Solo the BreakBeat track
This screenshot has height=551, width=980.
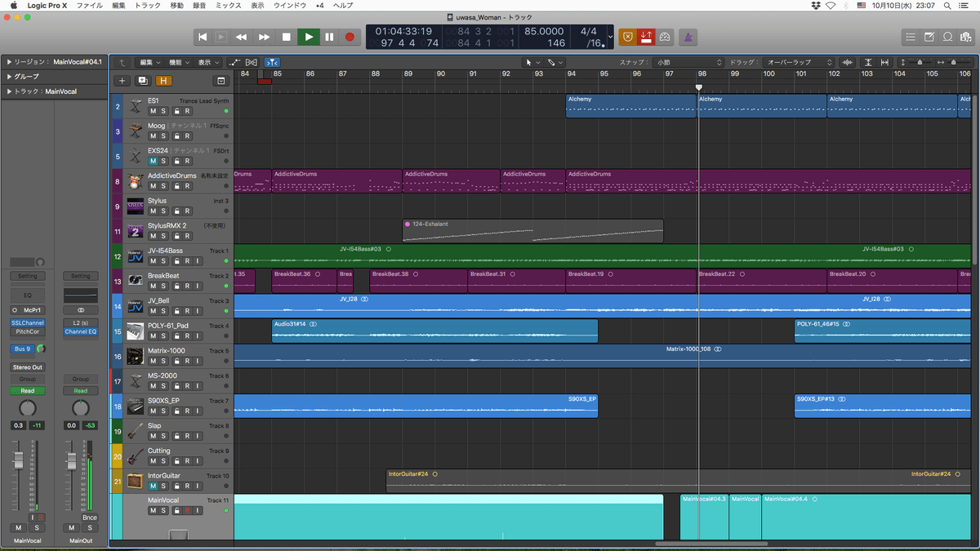click(164, 286)
